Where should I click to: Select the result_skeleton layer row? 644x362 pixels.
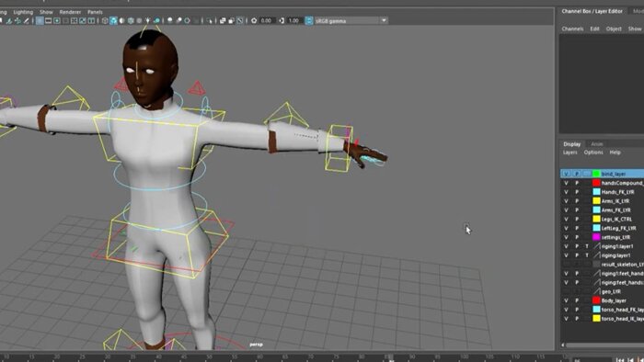[602, 265]
